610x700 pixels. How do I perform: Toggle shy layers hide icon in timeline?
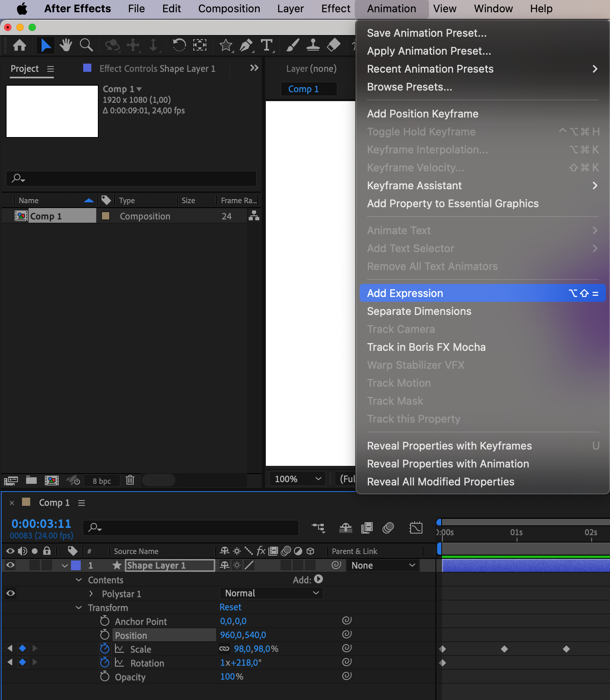point(346,528)
